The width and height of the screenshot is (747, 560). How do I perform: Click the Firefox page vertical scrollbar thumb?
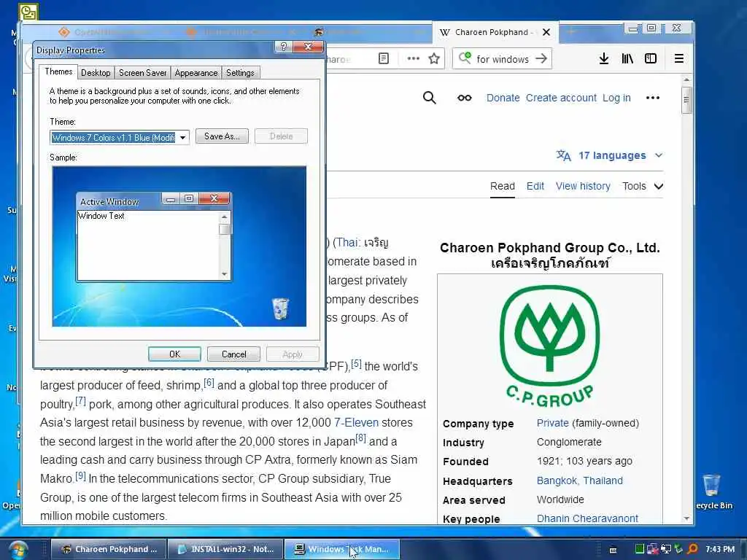pyautogui.click(x=686, y=100)
